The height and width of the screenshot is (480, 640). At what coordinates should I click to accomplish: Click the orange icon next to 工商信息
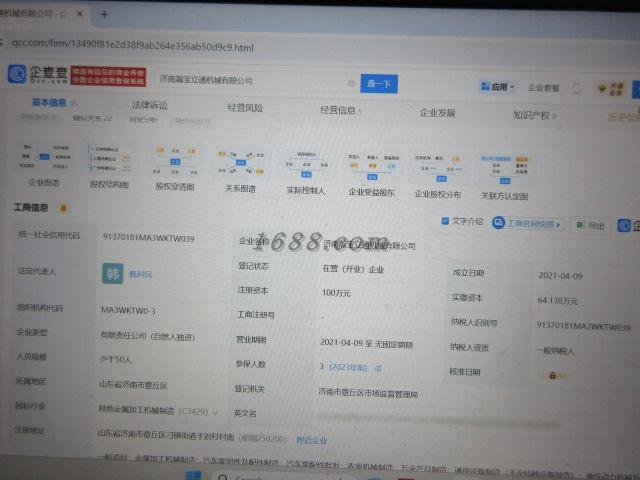pyautogui.click(x=63, y=208)
